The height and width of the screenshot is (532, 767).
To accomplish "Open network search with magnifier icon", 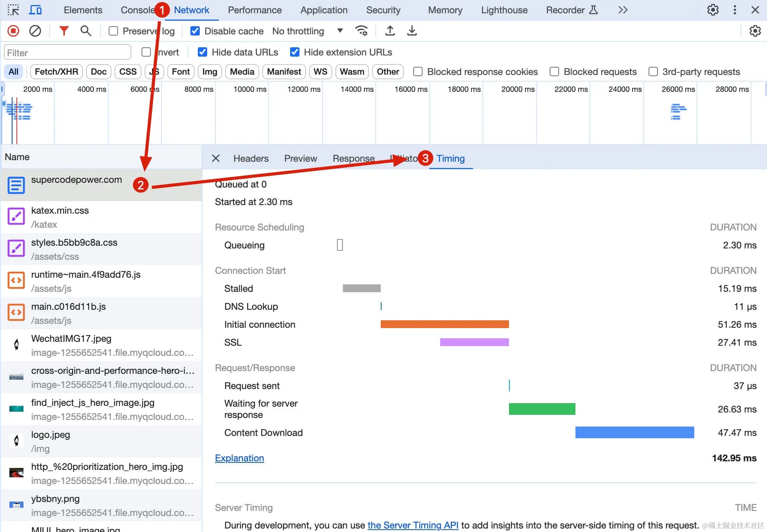I will click(86, 31).
